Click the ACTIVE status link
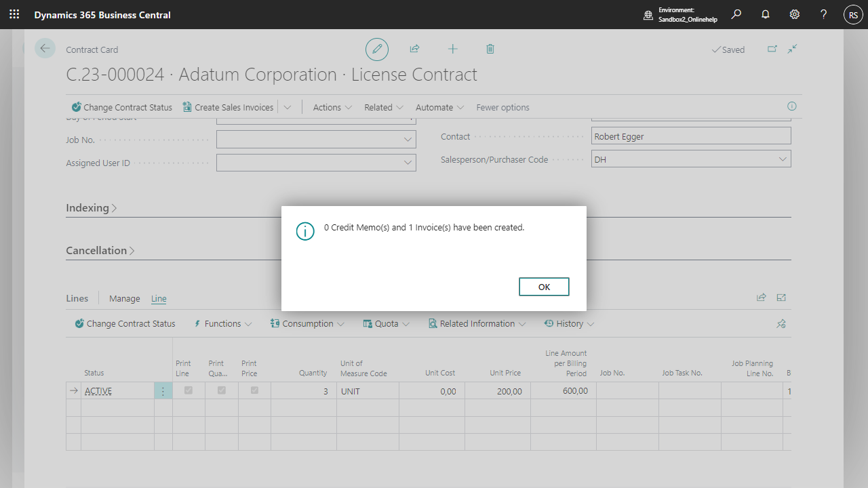The height and width of the screenshot is (488, 868). (98, 391)
